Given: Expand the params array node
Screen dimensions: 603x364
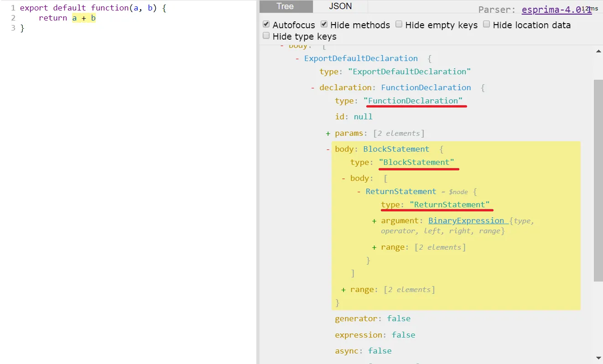Looking at the screenshot, I should [x=327, y=133].
